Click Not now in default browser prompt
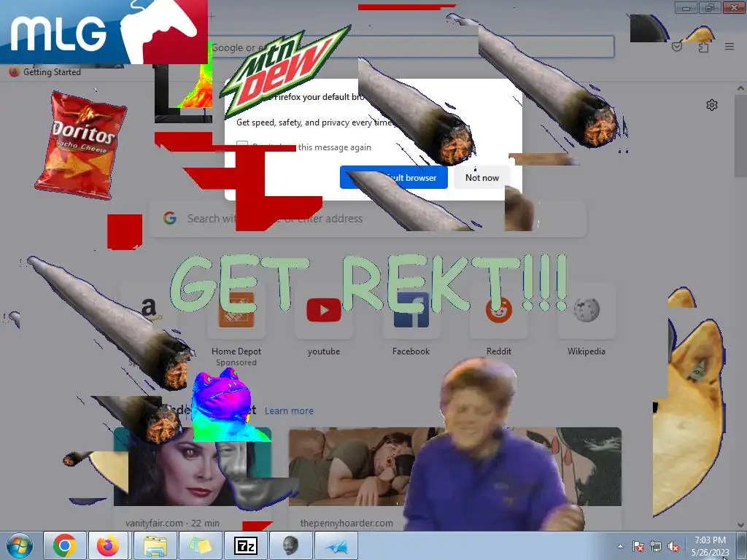Screen dimensions: 747x560 pos(482,178)
